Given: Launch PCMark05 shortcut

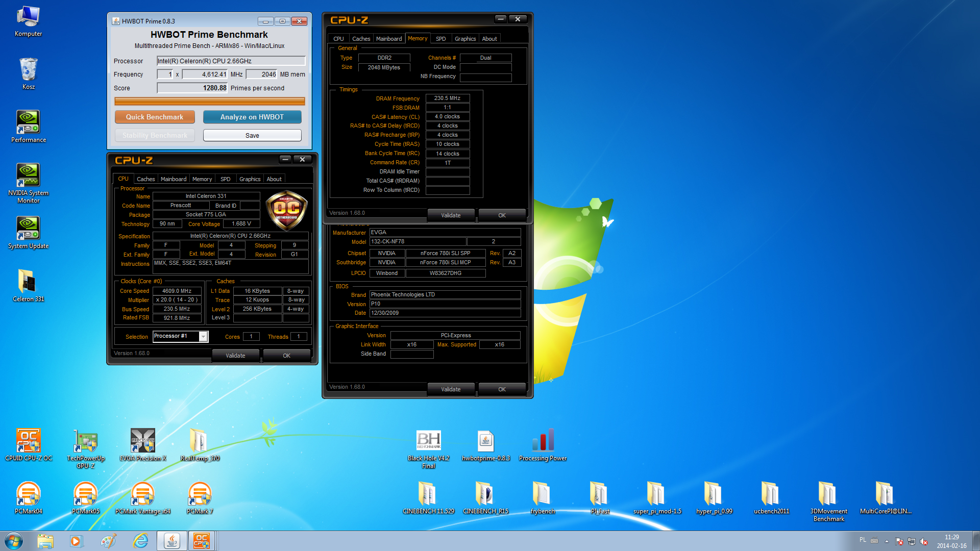Looking at the screenshot, I should click(x=85, y=498).
